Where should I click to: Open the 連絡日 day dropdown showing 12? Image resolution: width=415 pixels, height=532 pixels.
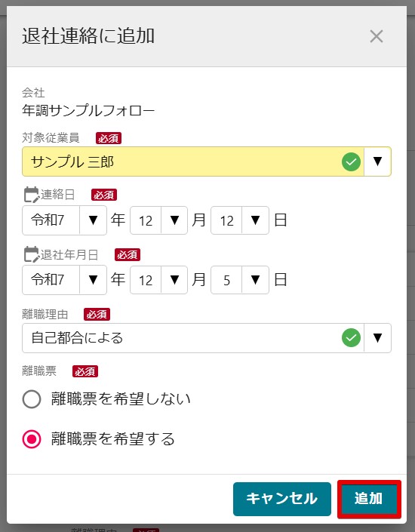255,220
